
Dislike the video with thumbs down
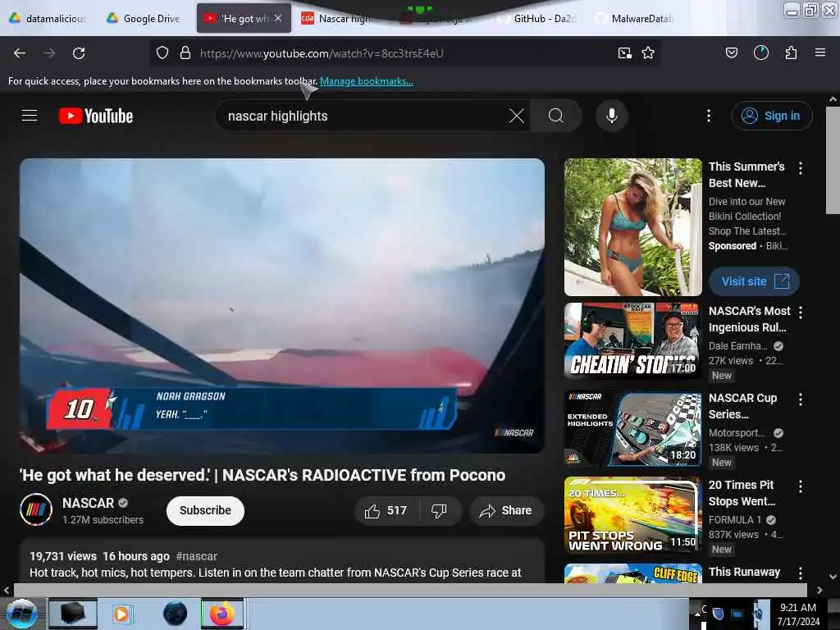pos(439,510)
